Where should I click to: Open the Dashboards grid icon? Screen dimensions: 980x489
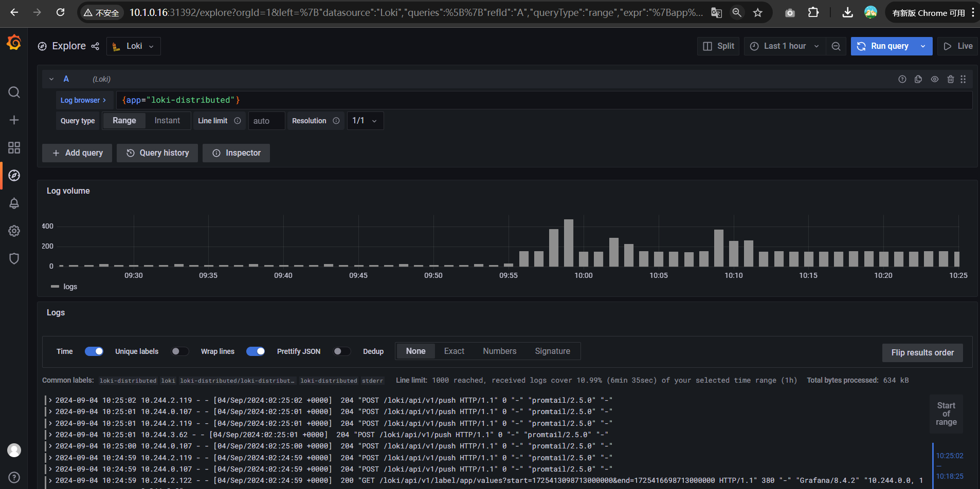coord(14,148)
